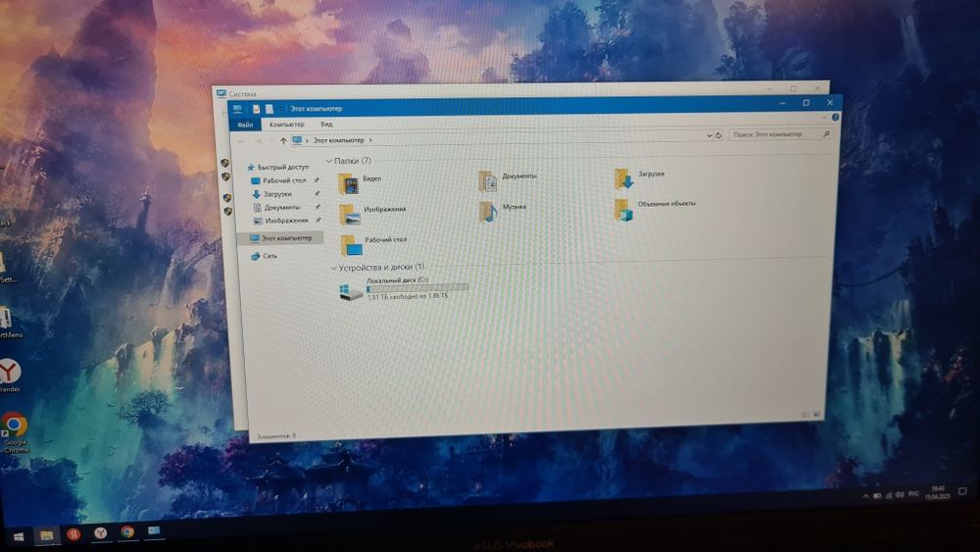This screenshot has width=980, height=552.
Task: Click the forward navigation arrow
Action: tap(258, 141)
